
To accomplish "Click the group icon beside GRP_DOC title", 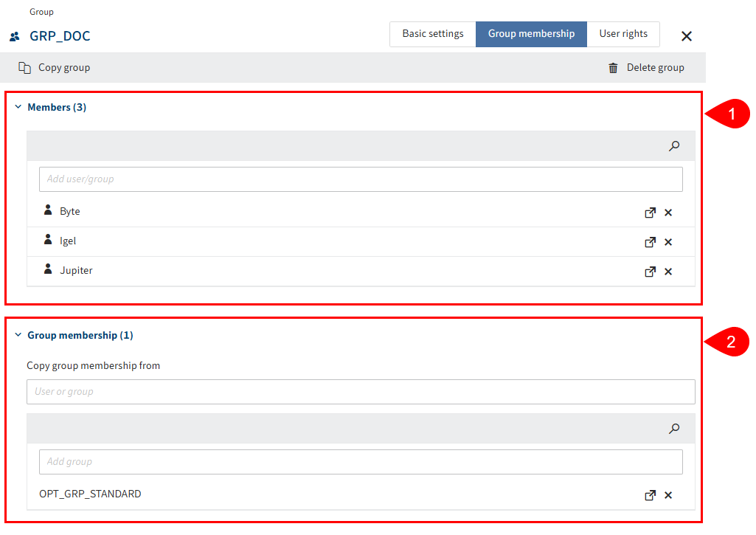I will [13, 35].
